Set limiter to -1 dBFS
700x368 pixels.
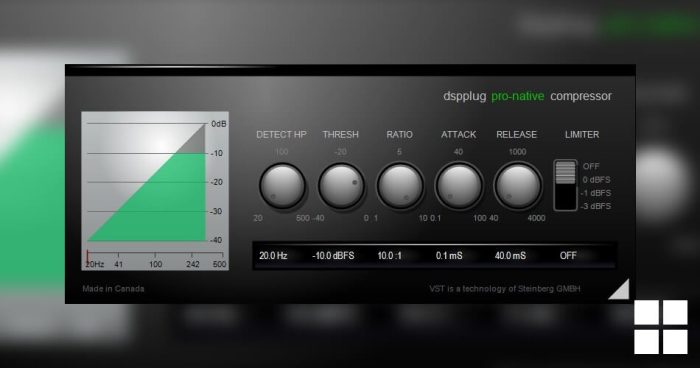click(x=596, y=193)
